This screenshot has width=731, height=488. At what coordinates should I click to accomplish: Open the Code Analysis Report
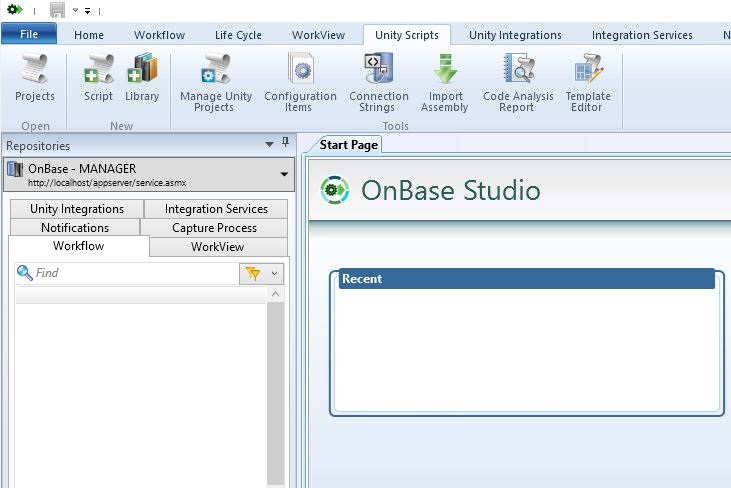pos(518,83)
